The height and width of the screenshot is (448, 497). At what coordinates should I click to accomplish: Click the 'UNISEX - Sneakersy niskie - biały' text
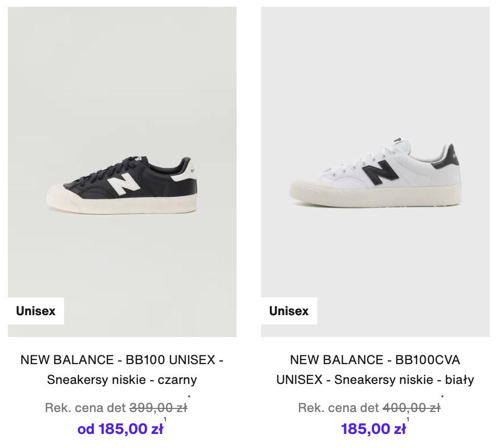pyautogui.click(x=375, y=380)
